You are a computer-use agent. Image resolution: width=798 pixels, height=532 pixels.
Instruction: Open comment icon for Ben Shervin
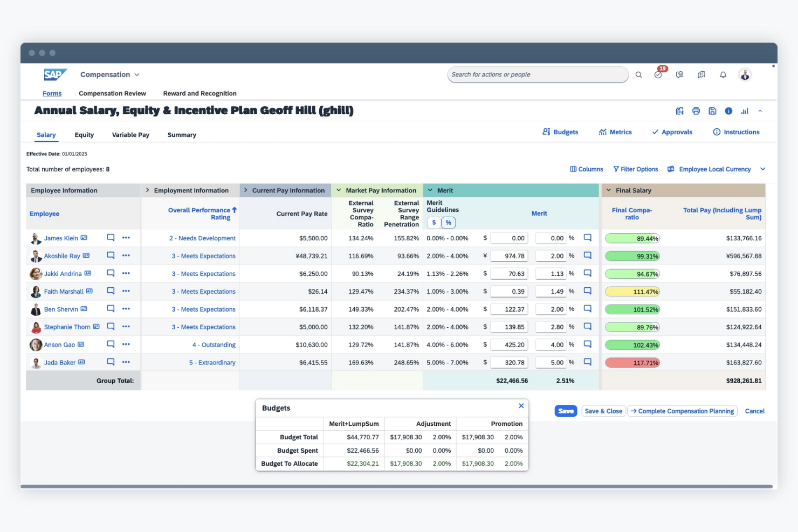click(x=111, y=309)
